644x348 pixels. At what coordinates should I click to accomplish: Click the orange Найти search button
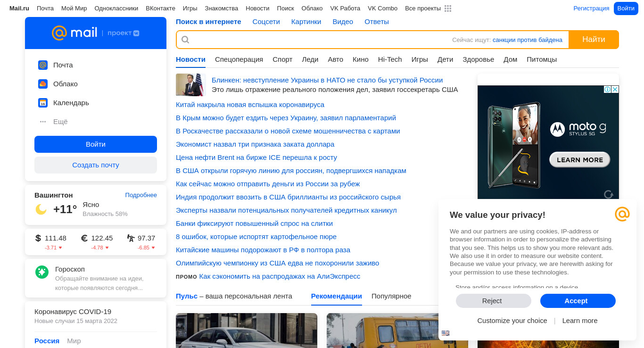point(594,40)
